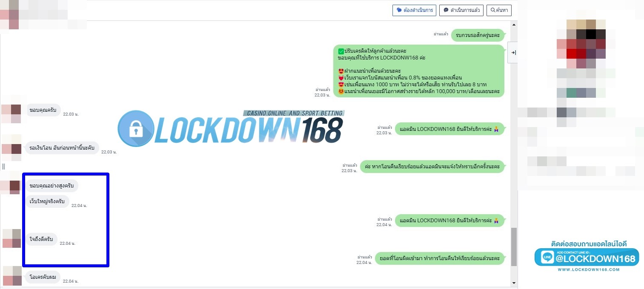Click the LINE icon in contact banner
The height and width of the screenshot is (289, 644).
point(547,257)
